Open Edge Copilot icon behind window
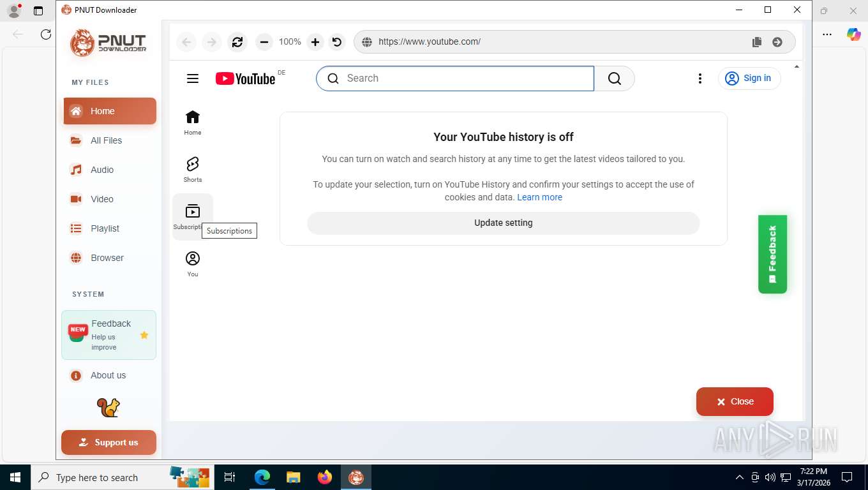This screenshot has width=868, height=490. [853, 34]
